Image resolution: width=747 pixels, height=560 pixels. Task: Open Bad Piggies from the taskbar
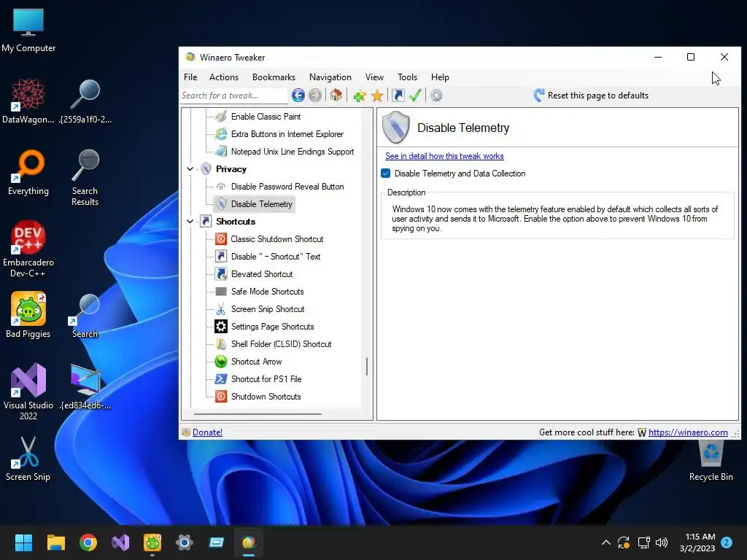point(152,542)
